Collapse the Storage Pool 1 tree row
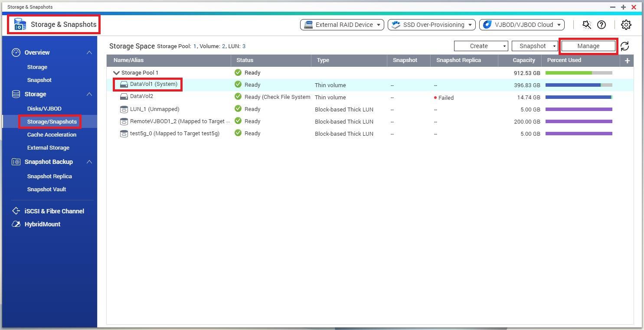Viewport: 644px width, 330px height. click(x=116, y=73)
